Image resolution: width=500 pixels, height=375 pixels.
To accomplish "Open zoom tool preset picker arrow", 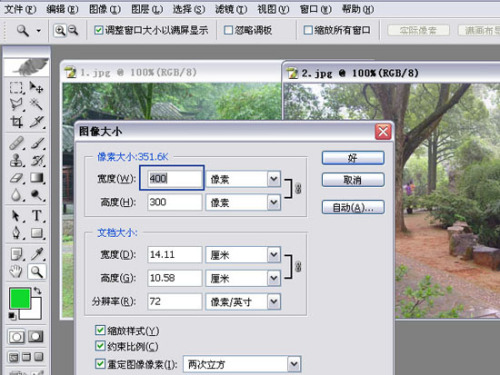I will [39, 31].
